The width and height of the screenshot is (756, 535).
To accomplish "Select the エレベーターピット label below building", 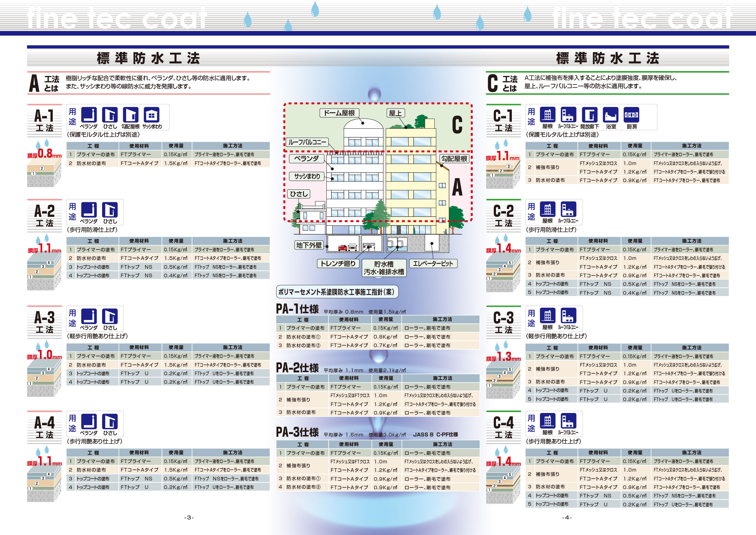I will (433, 264).
